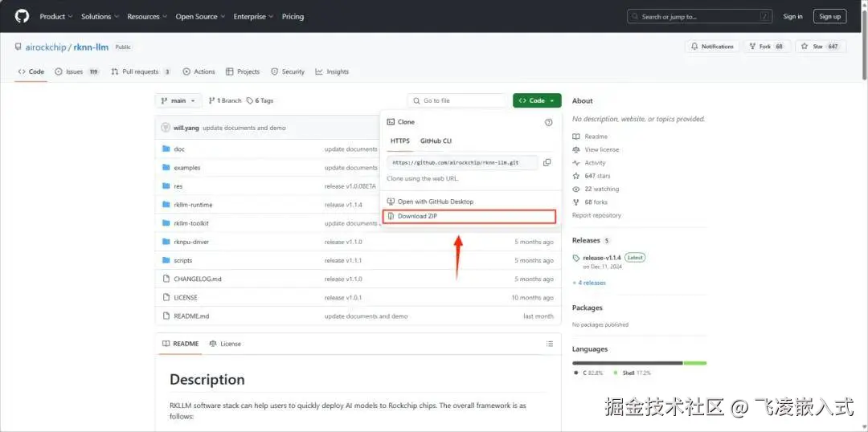Select the Code repository tab

(x=31, y=72)
